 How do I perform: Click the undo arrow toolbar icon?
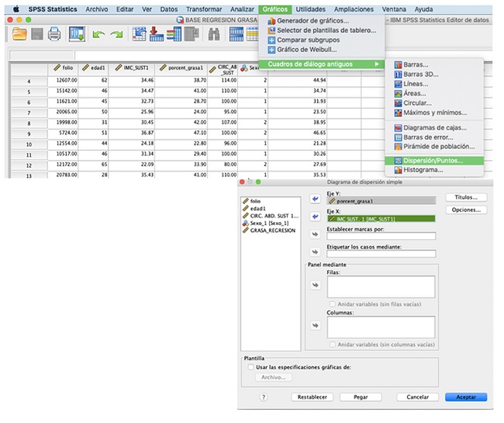pos(98,33)
